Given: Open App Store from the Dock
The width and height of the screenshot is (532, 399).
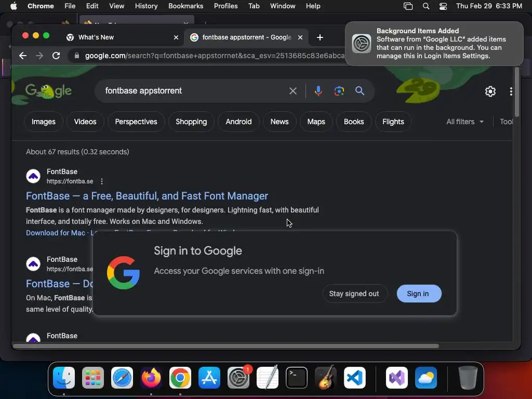Looking at the screenshot, I should tap(209, 378).
